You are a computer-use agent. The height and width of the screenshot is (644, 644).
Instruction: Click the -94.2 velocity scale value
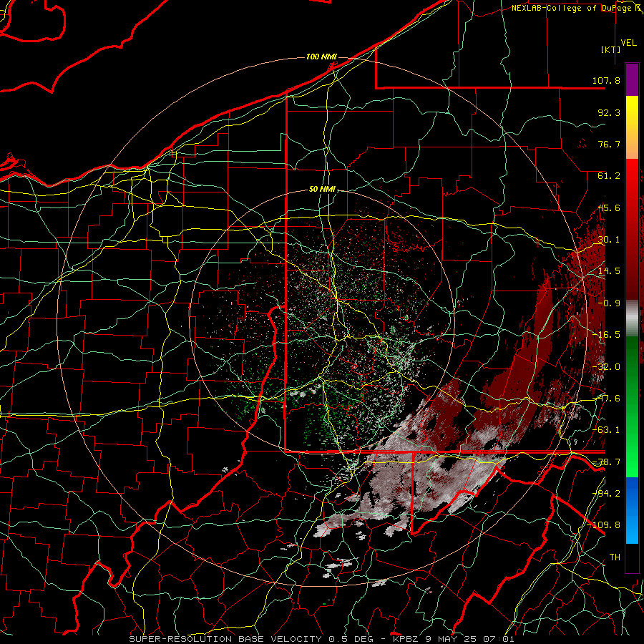coord(606,494)
